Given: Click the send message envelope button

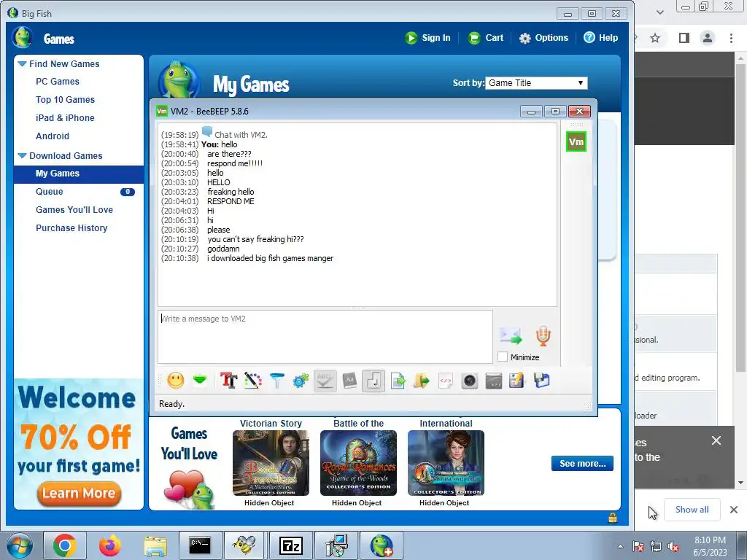Looking at the screenshot, I should click(x=511, y=335).
